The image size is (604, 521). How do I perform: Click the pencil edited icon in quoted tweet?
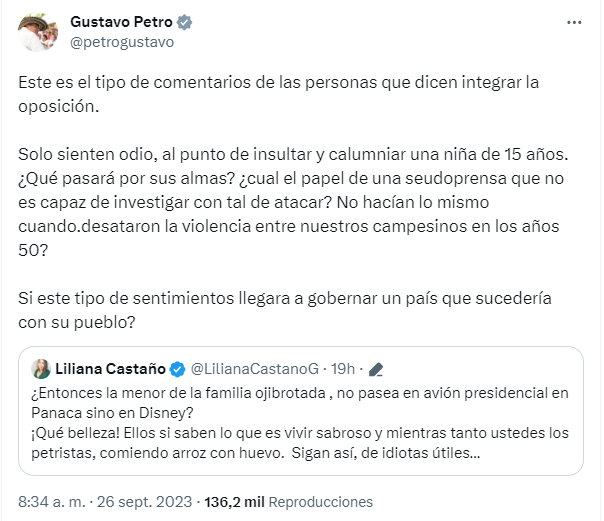tap(376, 369)
